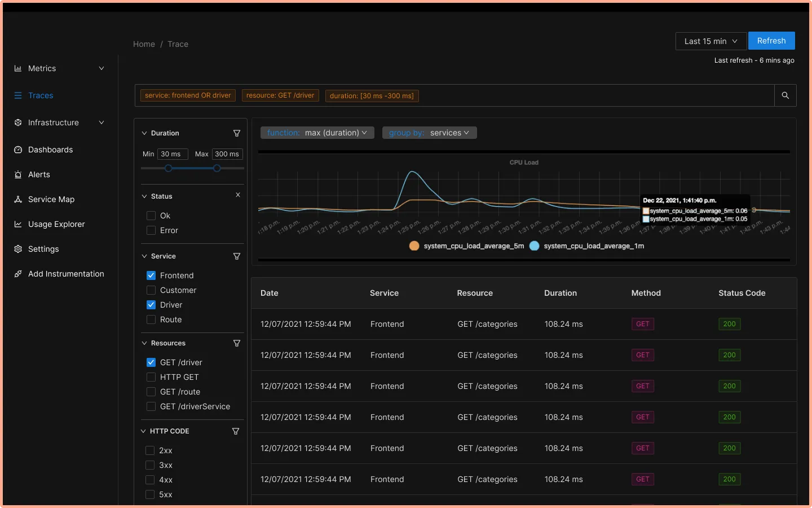This screenshot has height=508, width=812.
Task: Collapse the Resources filter section
Action: coord(144,343)
